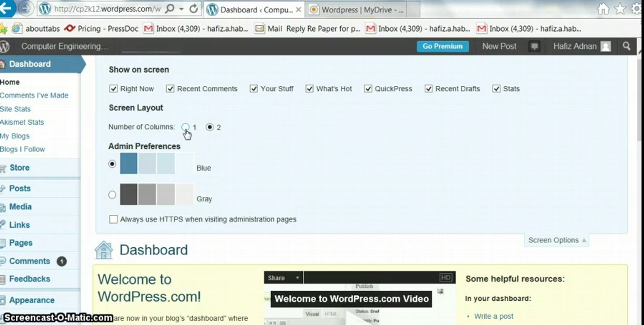
Task: Collapse the Screen Options panel
Action: pos(557,240)
